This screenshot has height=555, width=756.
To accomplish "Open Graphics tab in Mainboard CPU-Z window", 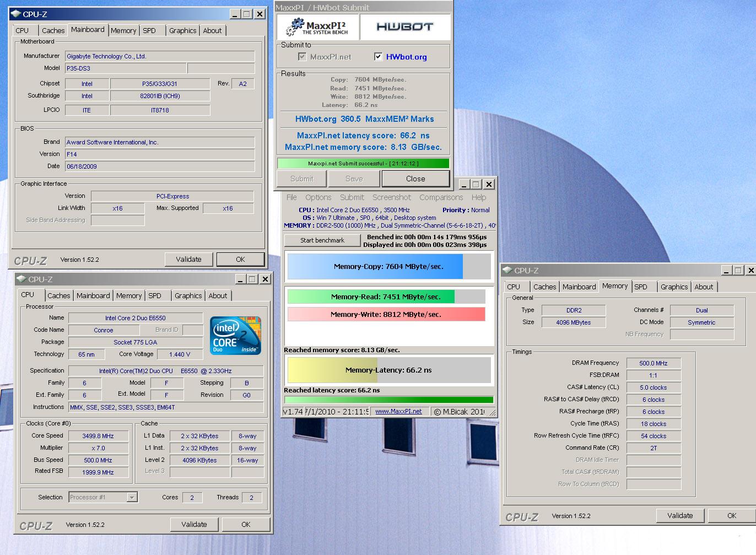I will point(182,30).
